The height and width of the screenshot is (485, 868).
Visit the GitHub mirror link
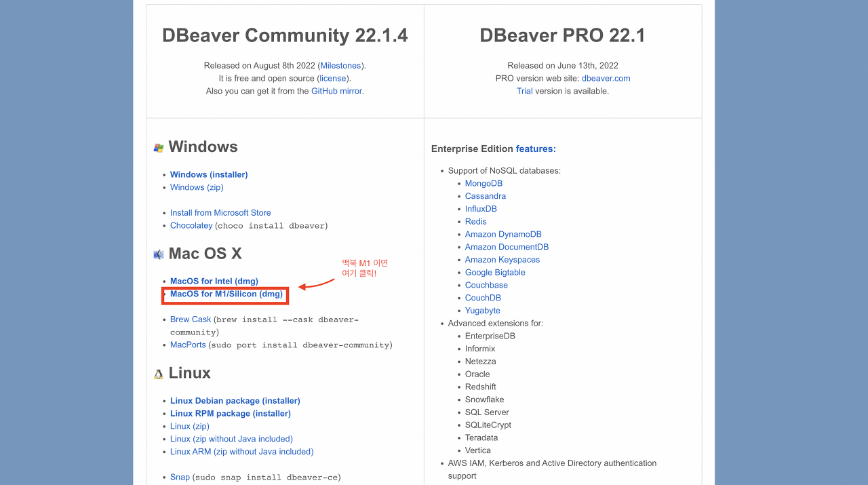(336, 91)
